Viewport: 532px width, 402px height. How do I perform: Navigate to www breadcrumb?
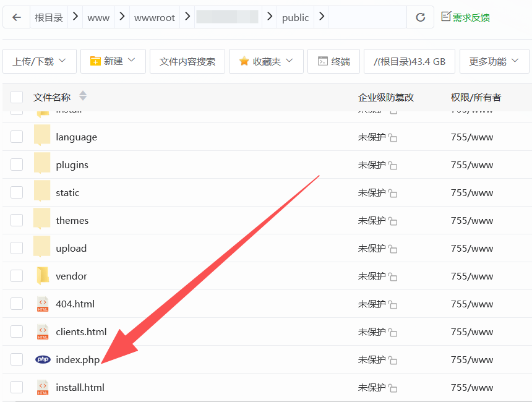click(98, 18)
